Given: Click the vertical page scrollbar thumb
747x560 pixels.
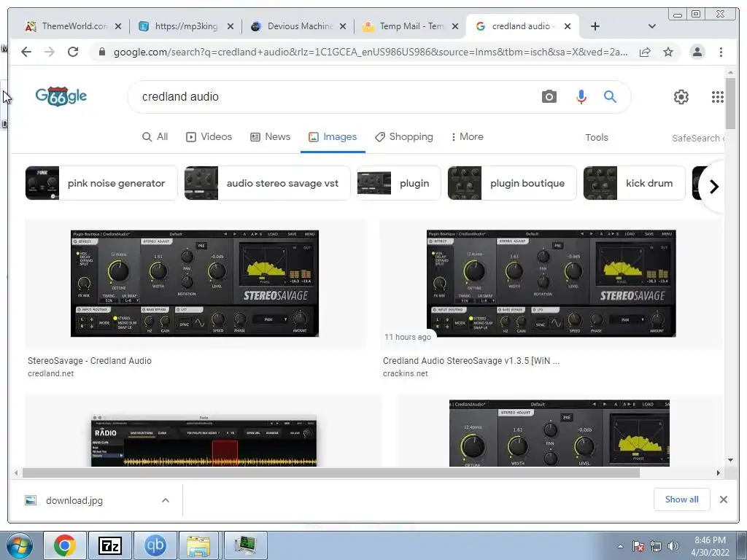Looking at the screenshot, I should pos(730,103).
